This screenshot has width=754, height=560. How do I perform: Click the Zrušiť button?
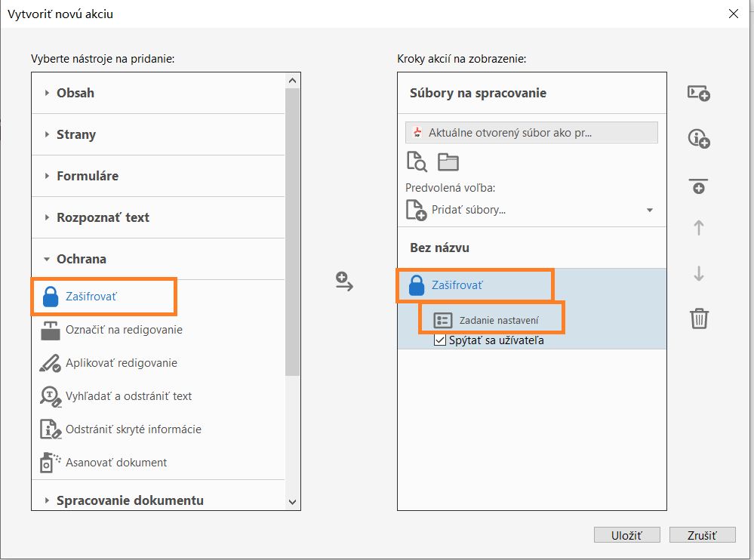702,535
